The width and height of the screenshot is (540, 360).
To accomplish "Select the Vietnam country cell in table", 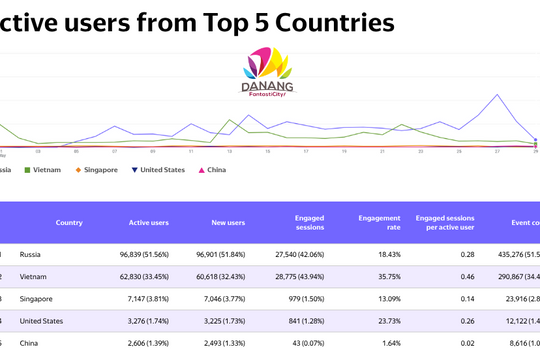I will point(33,277).
